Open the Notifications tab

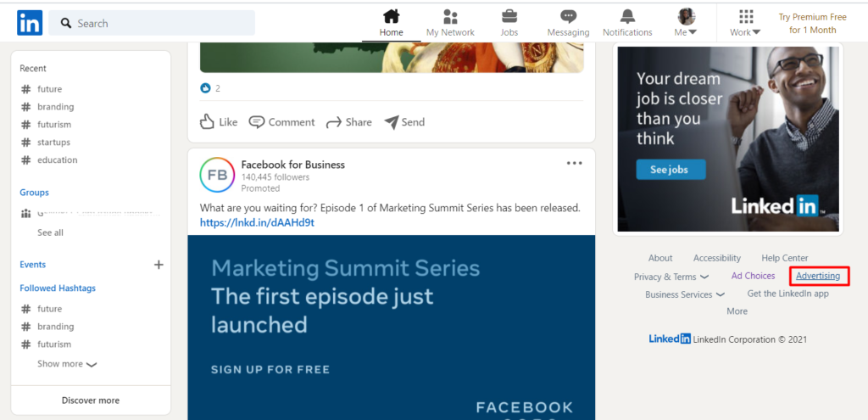click(627, 23)
